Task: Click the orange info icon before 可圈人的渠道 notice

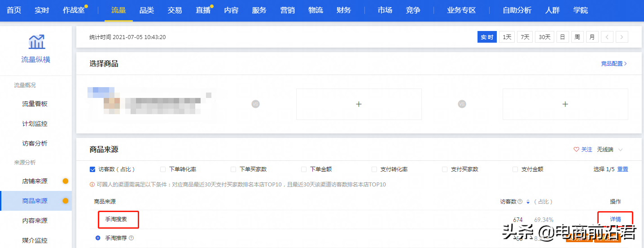Action: pyautogui.click(x=92, y=185)
